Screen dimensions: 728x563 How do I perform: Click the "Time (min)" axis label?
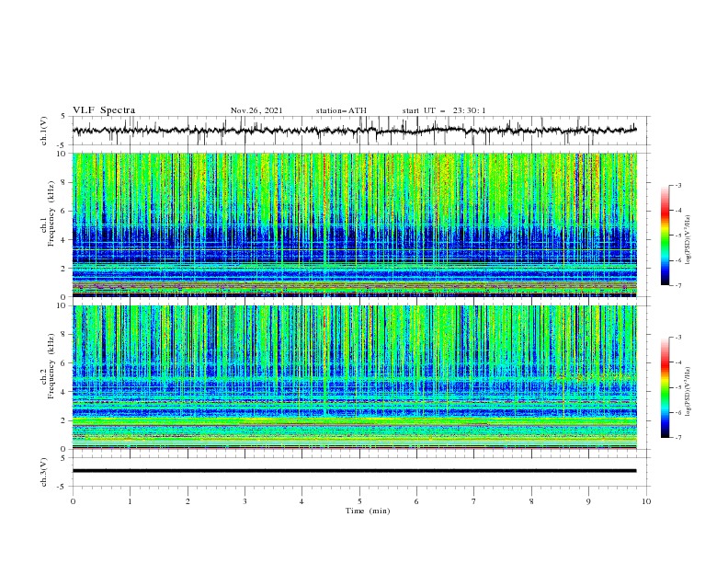click(368, 511)
